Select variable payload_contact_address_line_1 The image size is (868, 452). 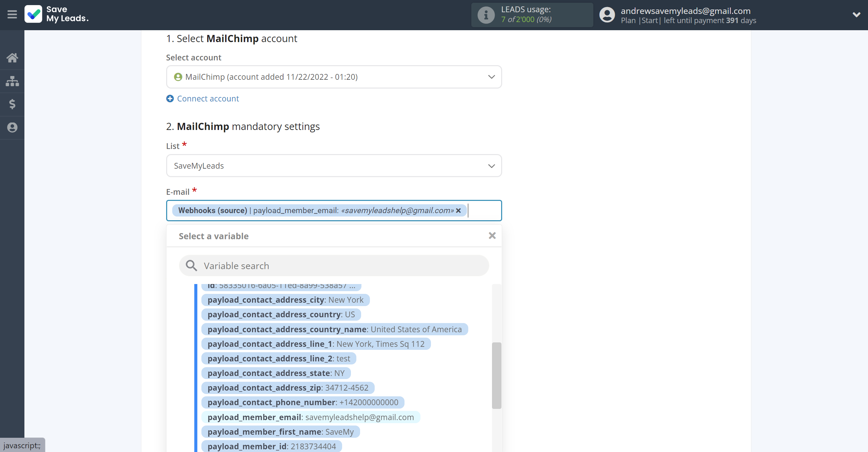pyautogui.click(x=316, y=344)
